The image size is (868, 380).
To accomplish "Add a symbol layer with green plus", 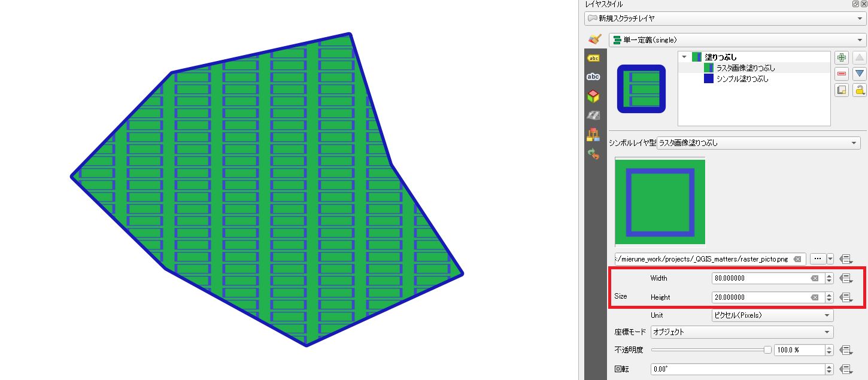I will [842, 58].
